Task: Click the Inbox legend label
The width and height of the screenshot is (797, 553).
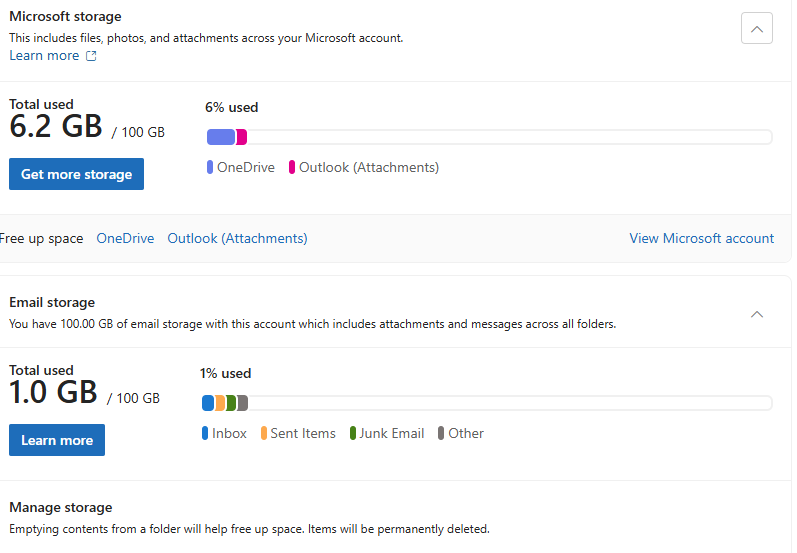Action: click(x=229, y=433)
